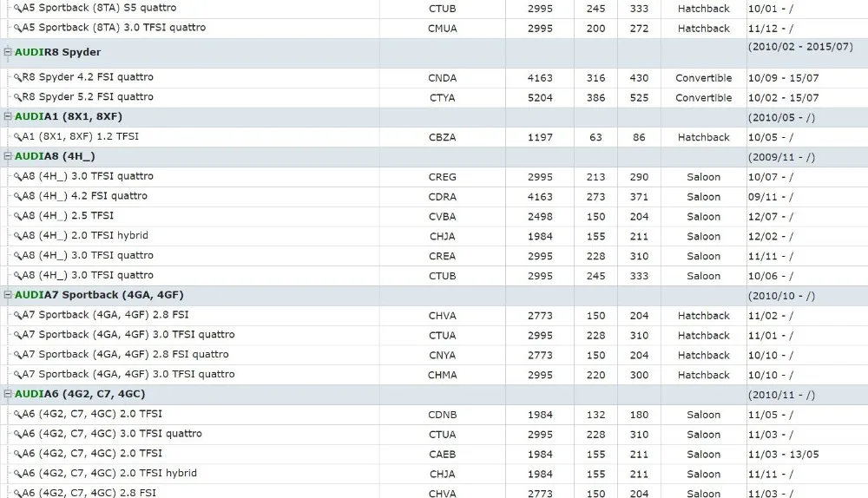
Task: Click displacement value 2498
Action: pos(540,217)
